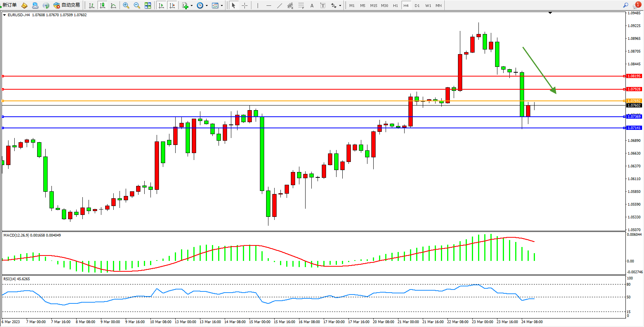Image resolution: width=644 pixels, height=327 pixels.
Task: Choose the Fibonacci retracement tool
Action: (x=301, y=5)
